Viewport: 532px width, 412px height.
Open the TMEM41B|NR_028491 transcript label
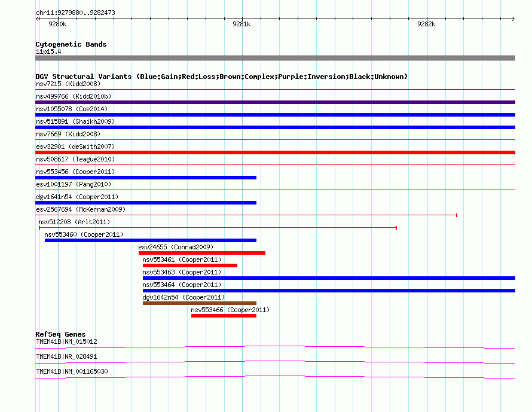[66, 356]
